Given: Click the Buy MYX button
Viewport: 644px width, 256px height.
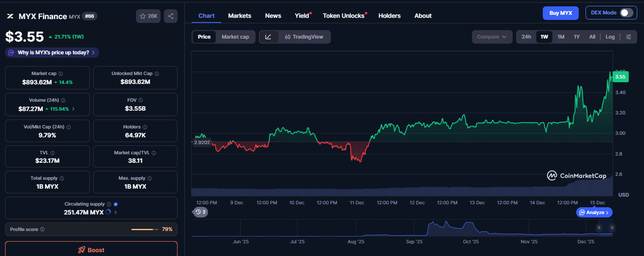Looking at the screenshot, I should (x=561, y=13).
